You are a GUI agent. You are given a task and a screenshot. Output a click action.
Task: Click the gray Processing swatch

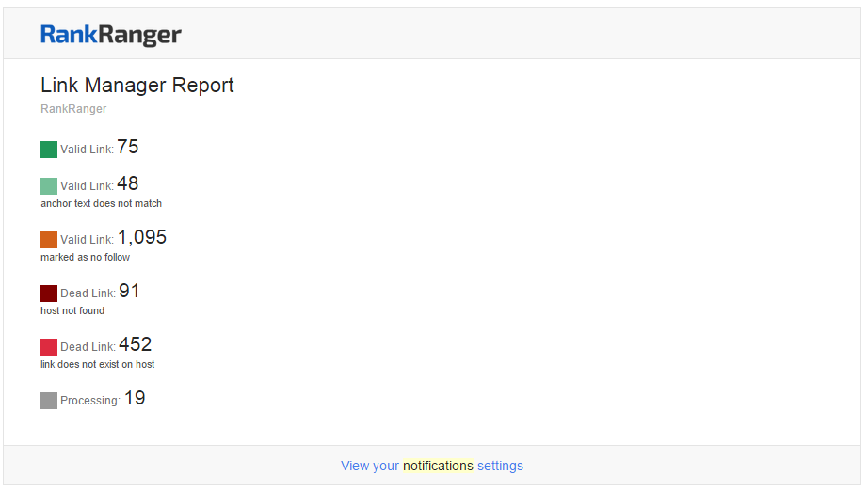pos(49,401)
